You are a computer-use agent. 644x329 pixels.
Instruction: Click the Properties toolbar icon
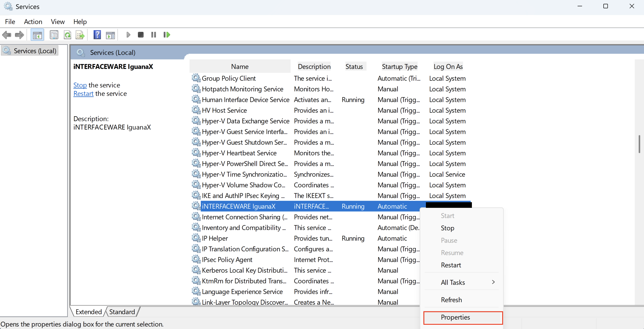(54, 35)
